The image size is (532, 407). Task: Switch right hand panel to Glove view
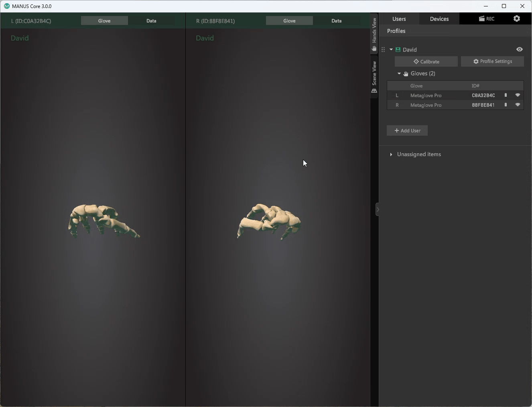coord(289,21)
